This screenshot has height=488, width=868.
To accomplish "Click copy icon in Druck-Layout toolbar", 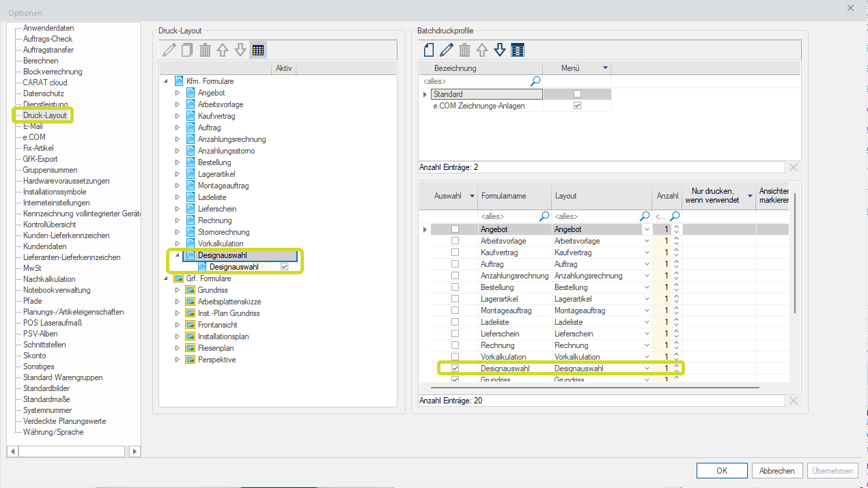I will pos(187,50).
